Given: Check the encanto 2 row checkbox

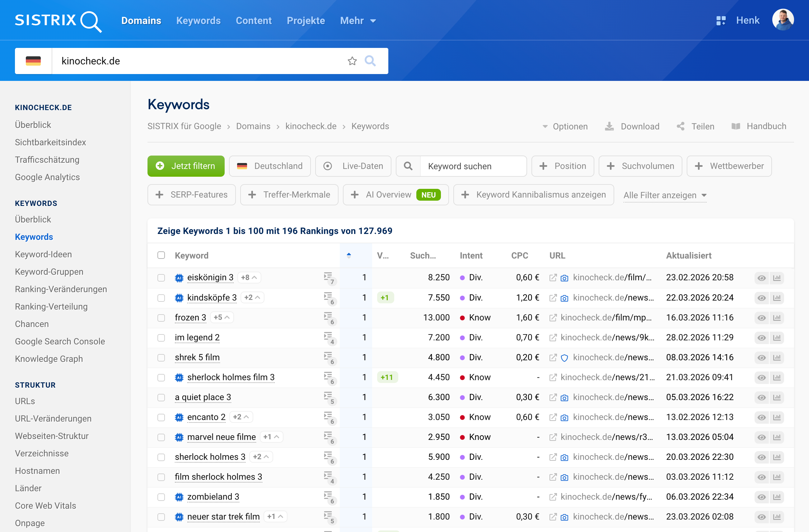Looking at the screenshot, I should point(161,417).
